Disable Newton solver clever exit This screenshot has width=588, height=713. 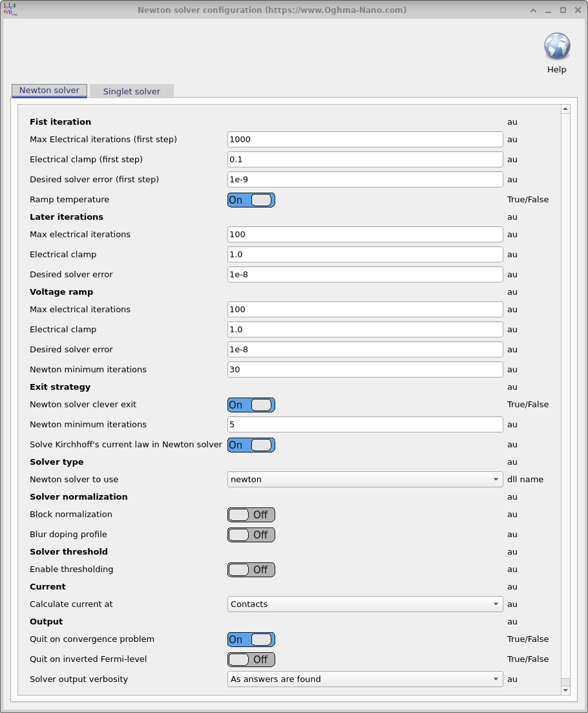point(251,405)
